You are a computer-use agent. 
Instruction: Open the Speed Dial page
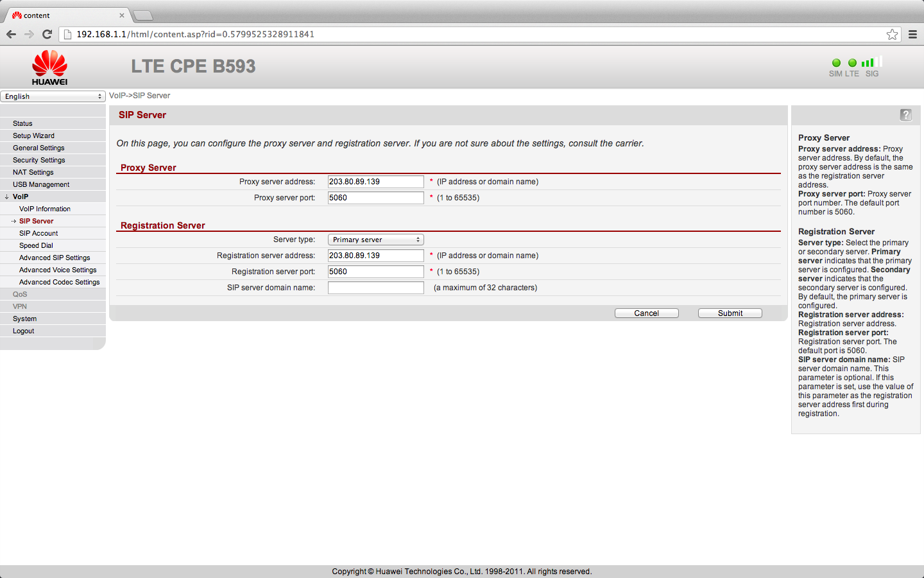36,245
